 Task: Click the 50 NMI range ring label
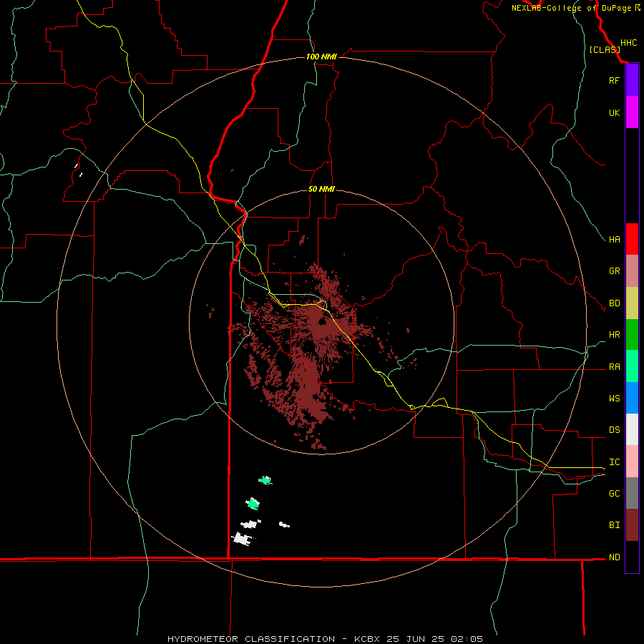(x=321, y=189)
